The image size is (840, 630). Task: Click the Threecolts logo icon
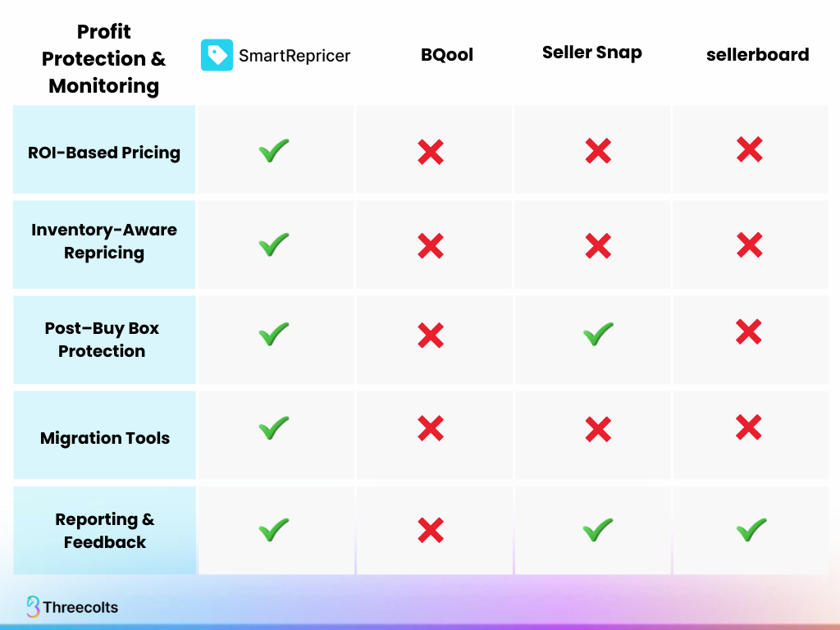(x=33, y=607)
